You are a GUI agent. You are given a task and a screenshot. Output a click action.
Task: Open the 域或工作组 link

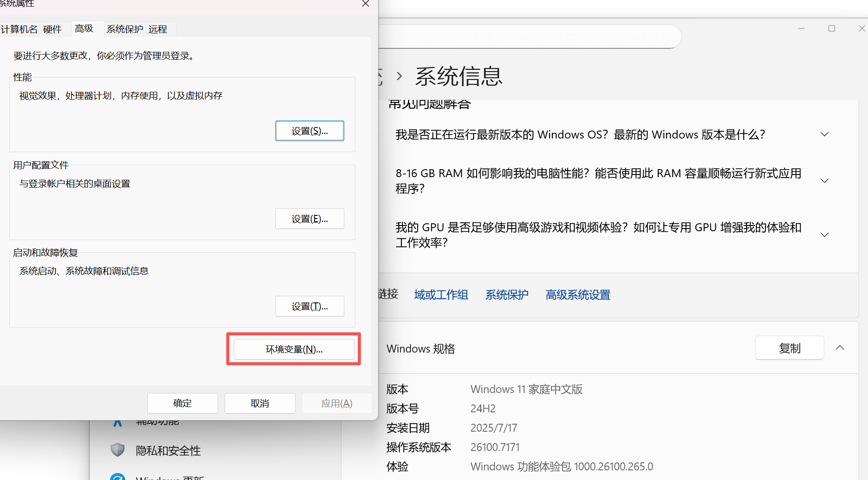click(441, 295)
